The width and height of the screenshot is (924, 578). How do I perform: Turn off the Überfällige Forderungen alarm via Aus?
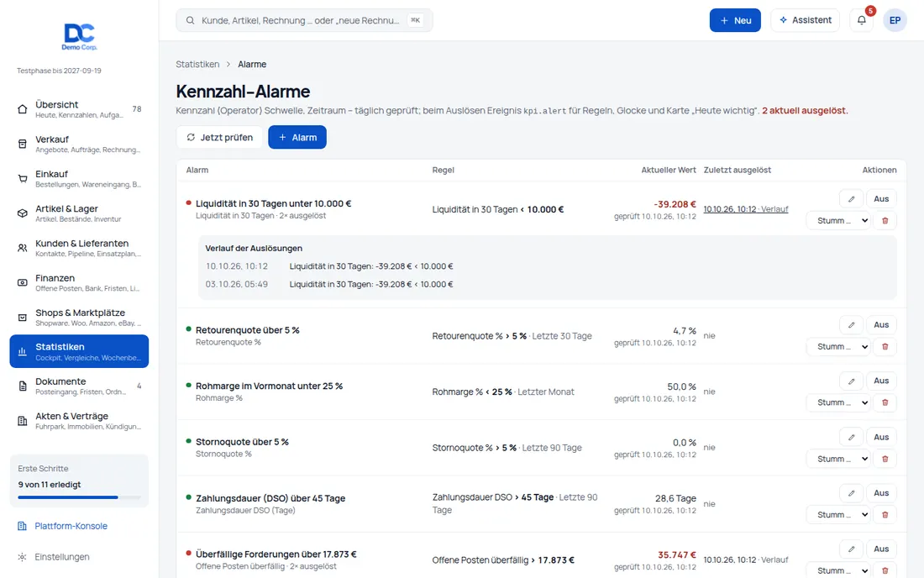tap(881, 549)
